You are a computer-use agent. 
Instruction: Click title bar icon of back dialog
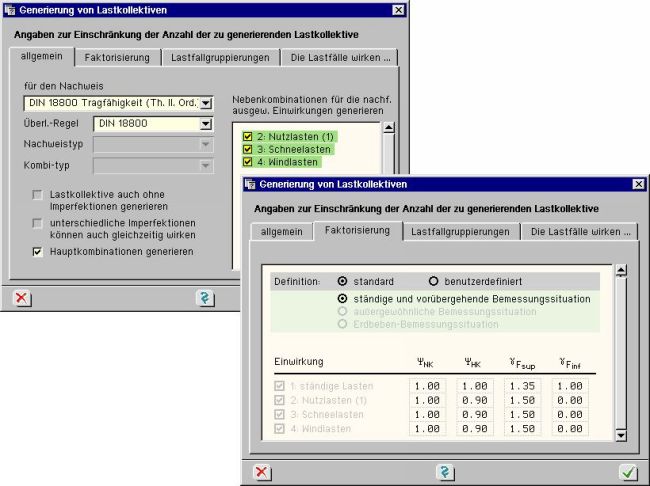tap(10, 10)
